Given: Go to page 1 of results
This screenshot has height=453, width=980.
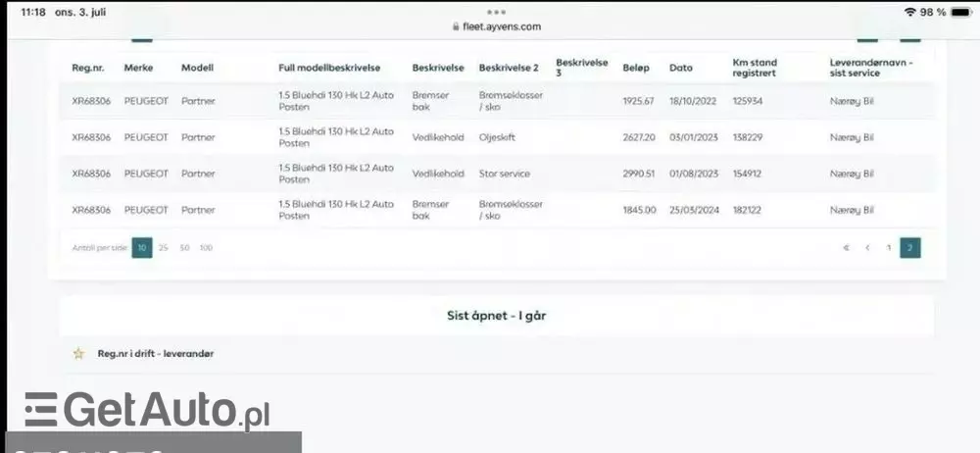Looking at the screenshot, I should click(x=889, y=248).
